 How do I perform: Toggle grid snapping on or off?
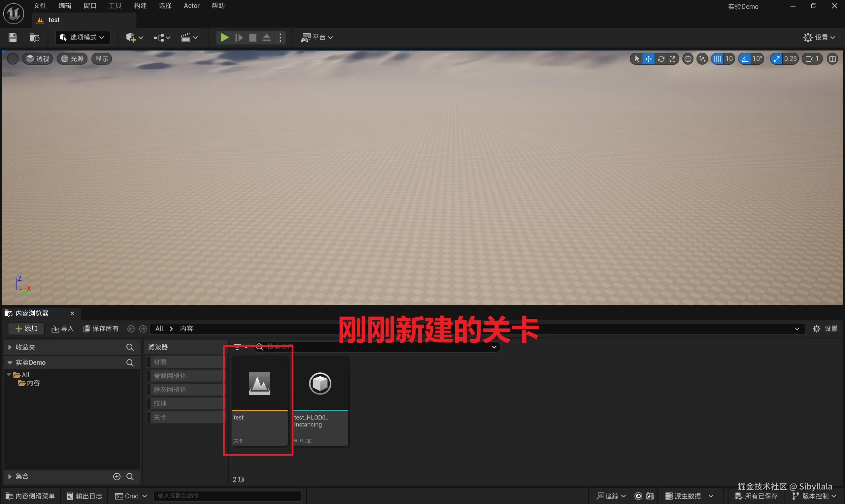pyautogui.click(x=717, y=59)
